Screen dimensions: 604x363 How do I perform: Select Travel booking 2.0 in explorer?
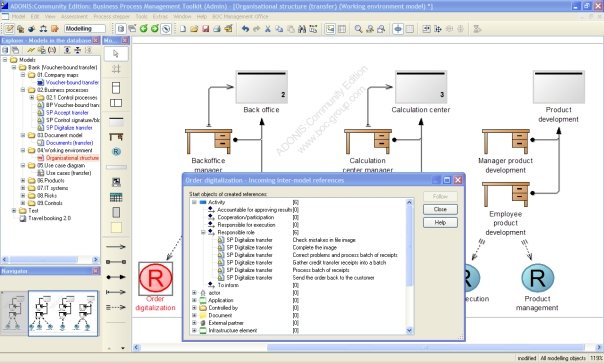(x=50, y=218)
